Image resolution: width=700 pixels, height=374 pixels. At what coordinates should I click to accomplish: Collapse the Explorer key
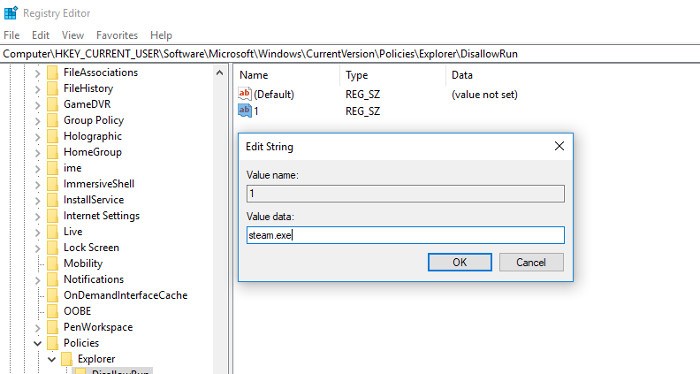(x=52, y=359)
